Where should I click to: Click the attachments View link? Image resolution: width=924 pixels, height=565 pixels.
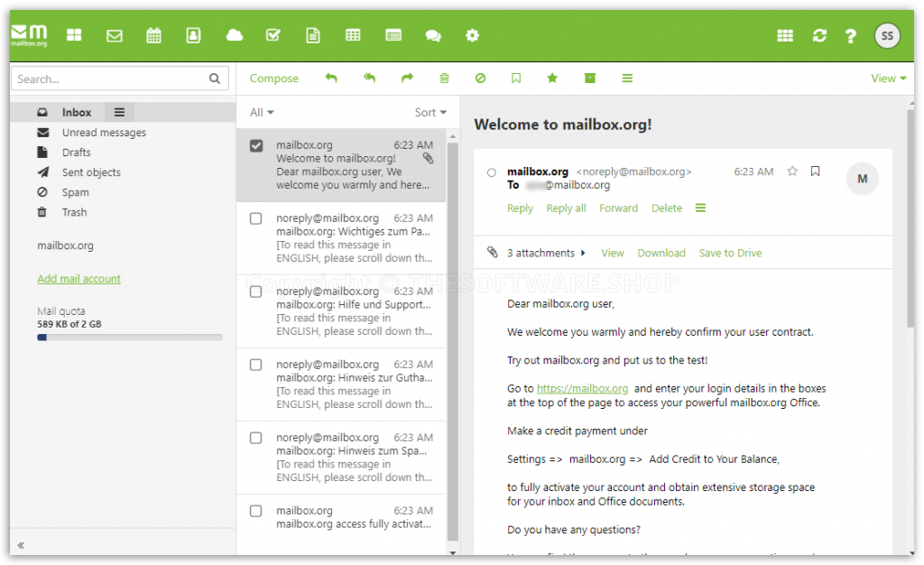point(613,253)
